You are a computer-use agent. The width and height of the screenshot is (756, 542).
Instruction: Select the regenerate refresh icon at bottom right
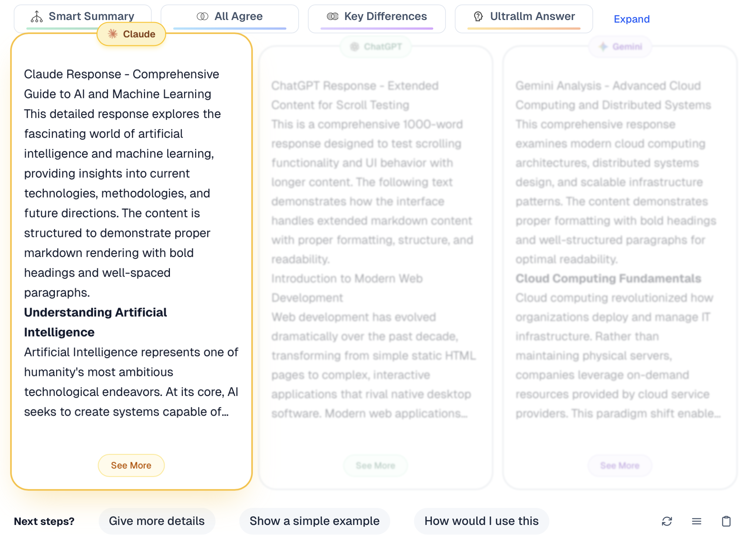click(667, 521)
